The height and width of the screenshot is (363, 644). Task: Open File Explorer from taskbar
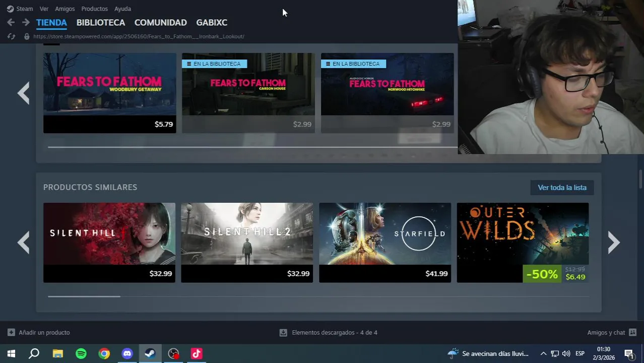coord(58,353)
